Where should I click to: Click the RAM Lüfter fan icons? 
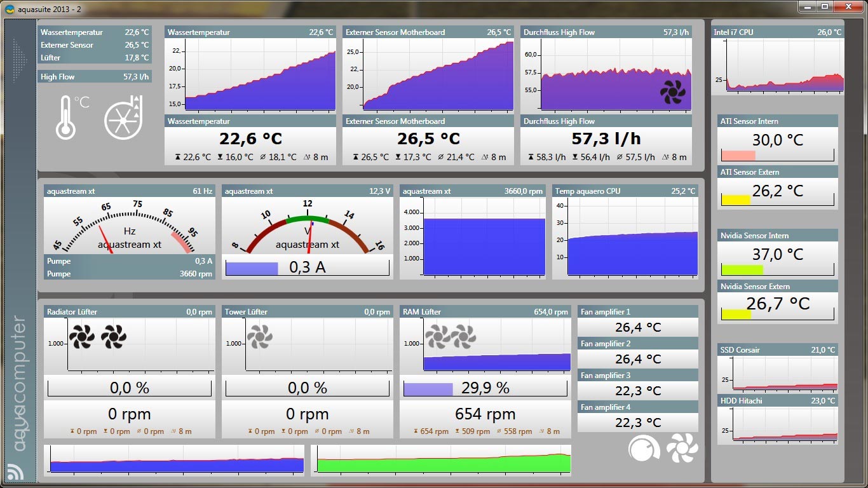tap(451, 337)
